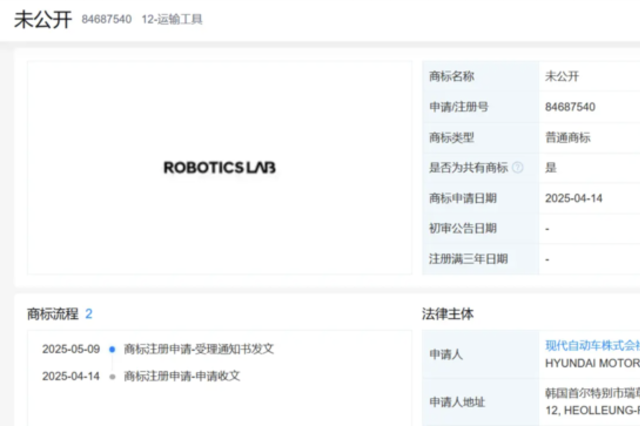Click the 商标名称 field label
The image size is (640, 426).
click(x=451, y=76)
